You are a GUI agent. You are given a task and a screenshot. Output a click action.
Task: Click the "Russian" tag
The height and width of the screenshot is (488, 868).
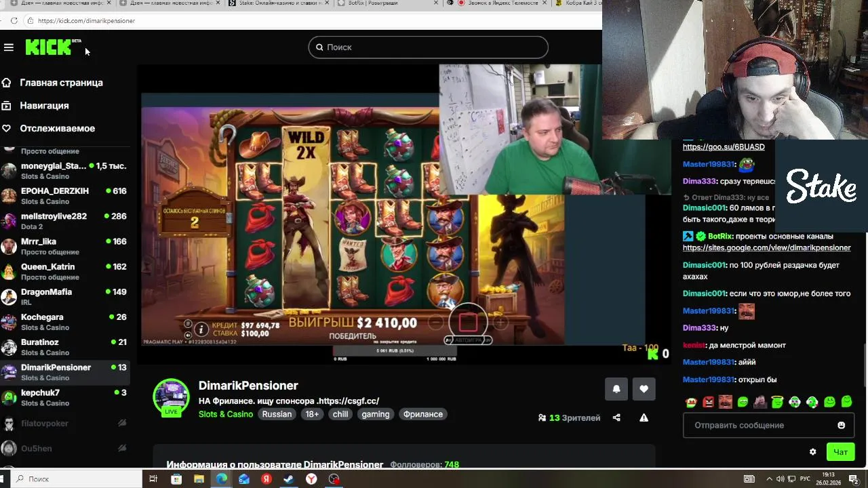(x=277, y=414)
